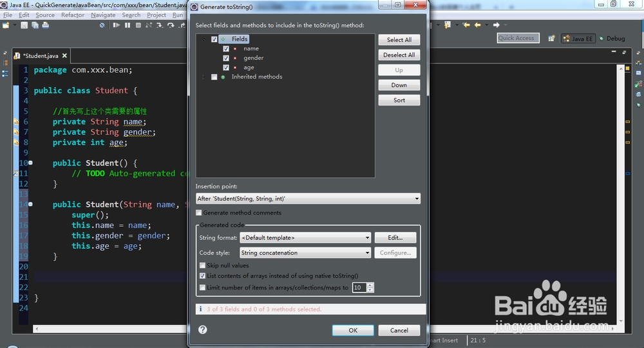This screenshot has width=644, height=348.
Task: Click the Cancel button
Action: point(399,331)
